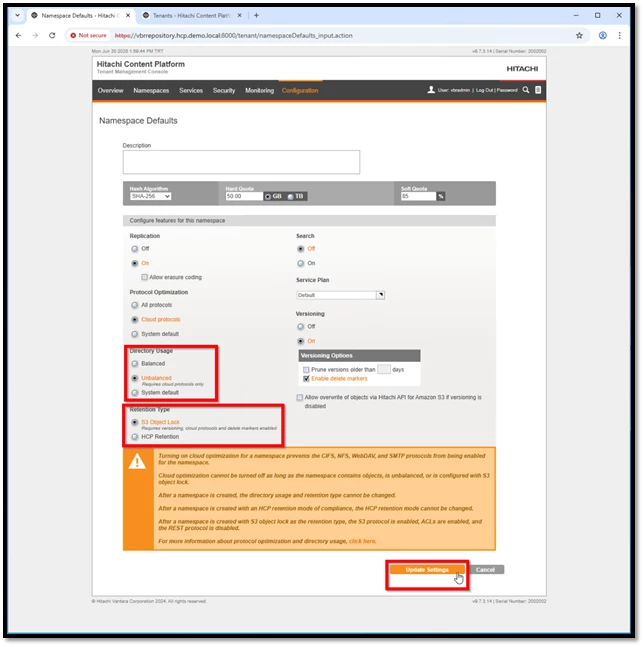The width and height of the screenshot is (644, 647).
Task: Click the browser forward arrow
Action: tap(35, 35)
